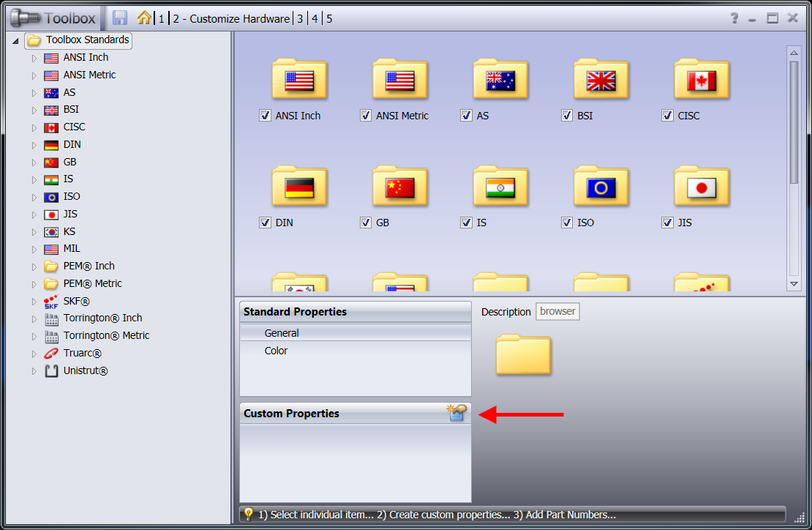
Task: Click the Torrington Inch factory icon
Action: coord(51,318)
